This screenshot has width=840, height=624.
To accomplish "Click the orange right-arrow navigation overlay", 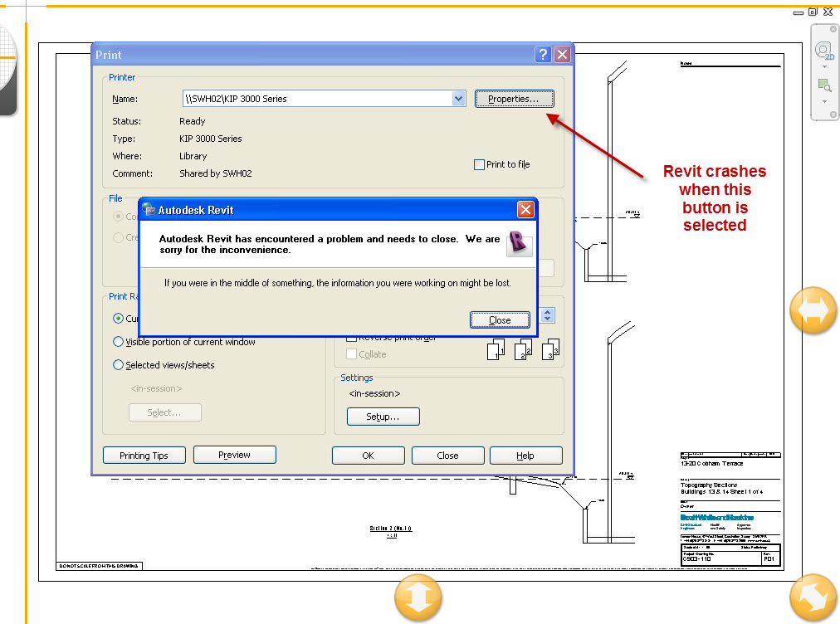I will (813, 310).
